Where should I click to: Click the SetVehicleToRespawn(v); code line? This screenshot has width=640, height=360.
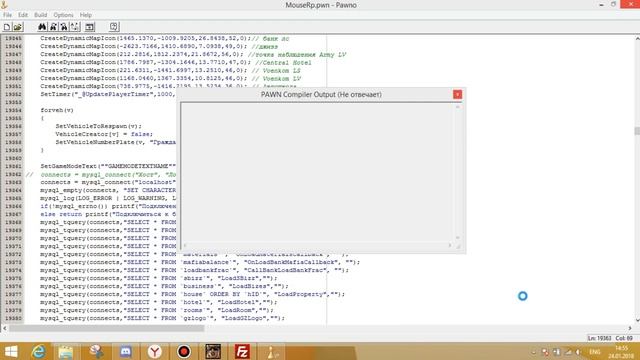click(x=98, y=126)
